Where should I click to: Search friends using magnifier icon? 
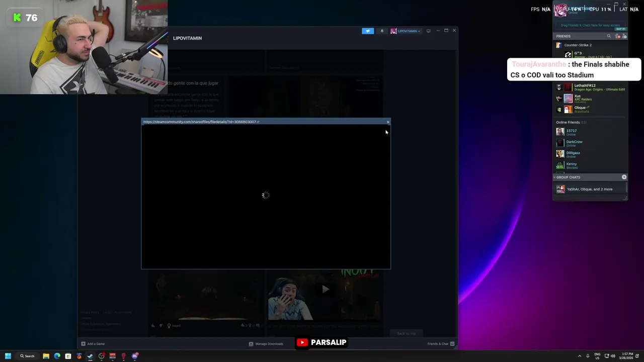(609, 36)
